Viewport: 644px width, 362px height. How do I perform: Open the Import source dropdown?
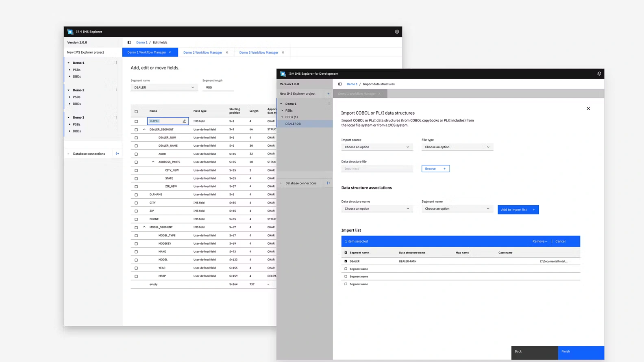pyautogui.click(x=377, y=147)
